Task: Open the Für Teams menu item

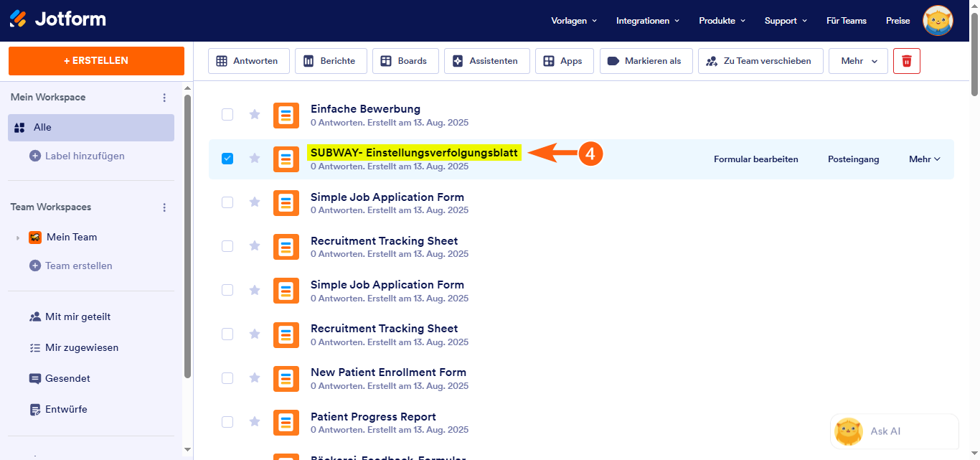Action: click(x=847, y=21)
